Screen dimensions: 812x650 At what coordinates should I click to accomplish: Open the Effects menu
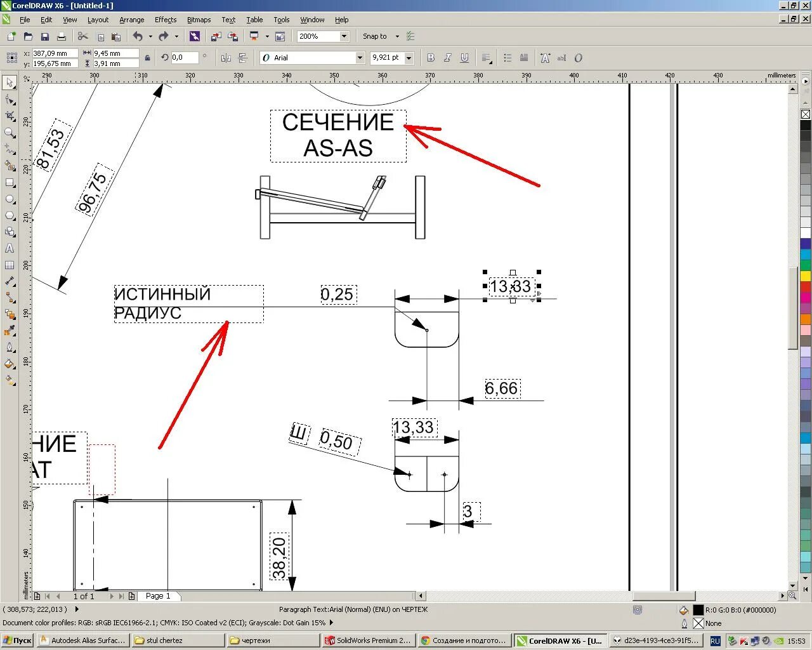click(x=166, y=20)
